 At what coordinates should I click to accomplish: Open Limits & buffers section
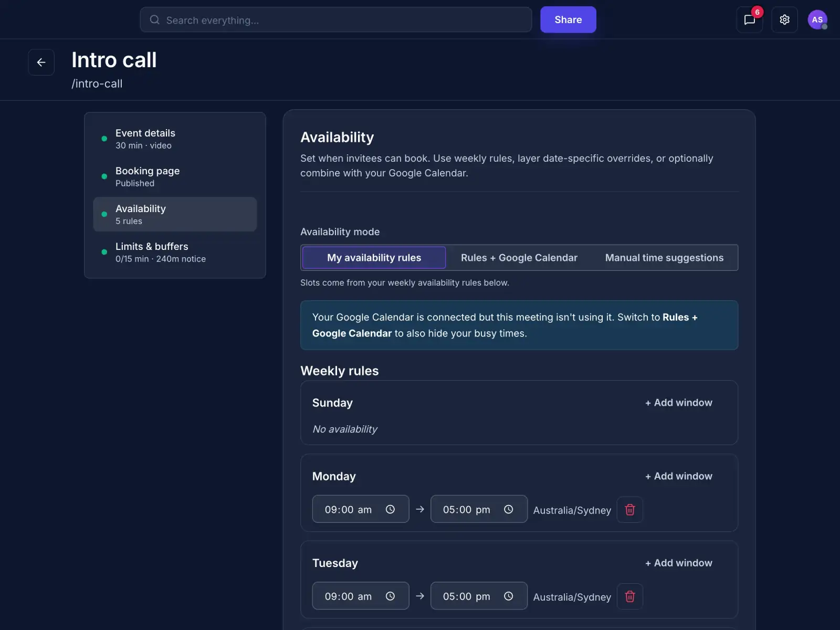coord(175,252)
